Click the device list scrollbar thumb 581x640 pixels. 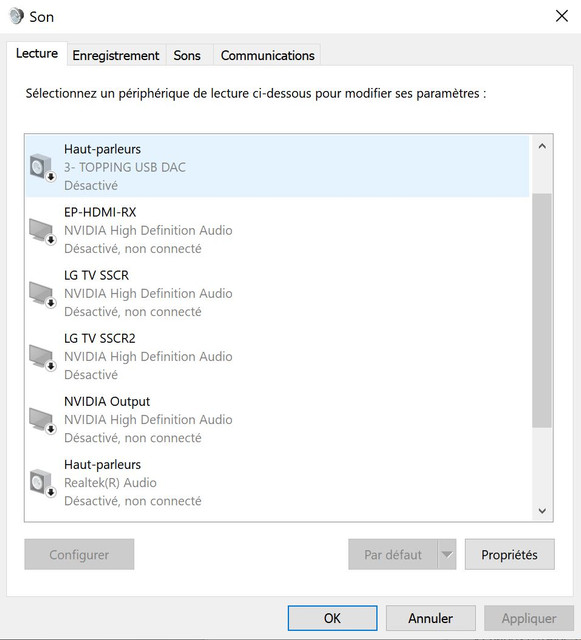tap(542, 310)
